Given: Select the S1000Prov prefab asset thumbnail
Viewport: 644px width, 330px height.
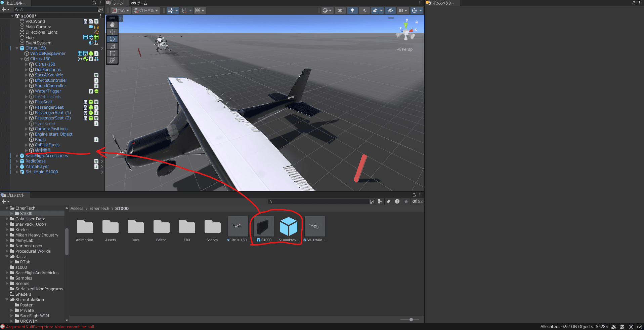Looking at the screenshot, I should 288,227.
